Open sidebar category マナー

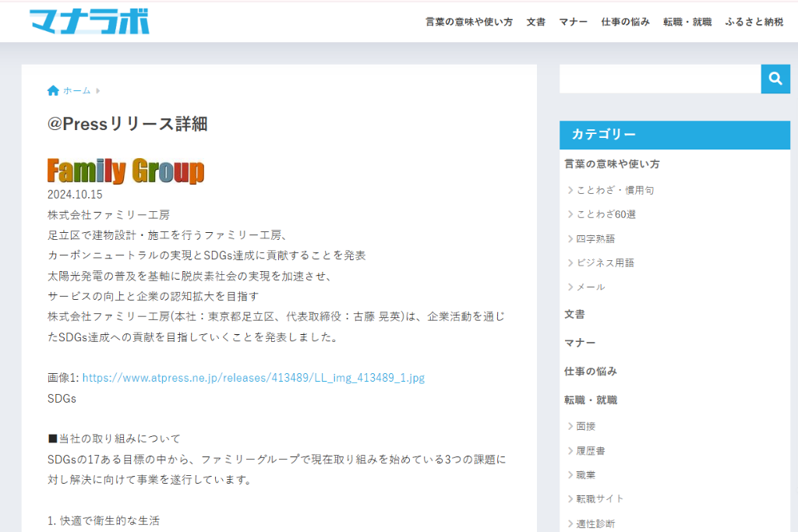[x=580, y=343]
